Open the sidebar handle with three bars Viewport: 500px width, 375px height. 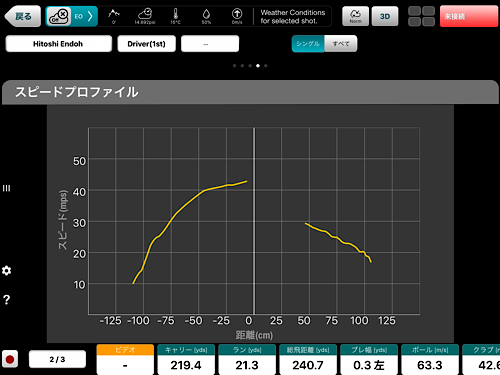point(6,188)
